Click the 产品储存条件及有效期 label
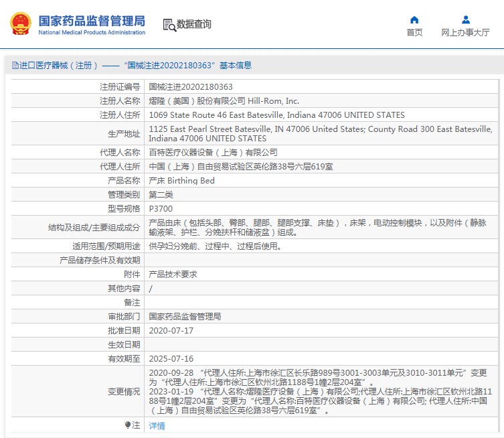The width and height of the screenshot is (504, 438). pyautogui.click(x=100, y=261)
